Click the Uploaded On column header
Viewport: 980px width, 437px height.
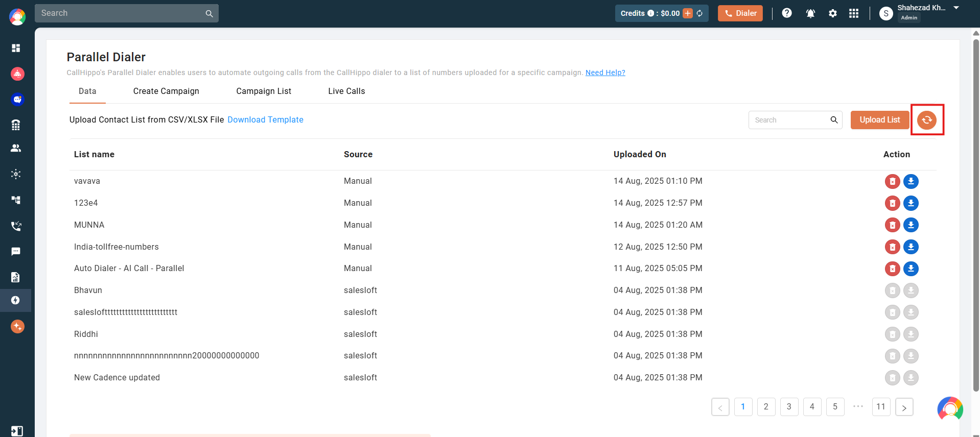pos(640,154)
